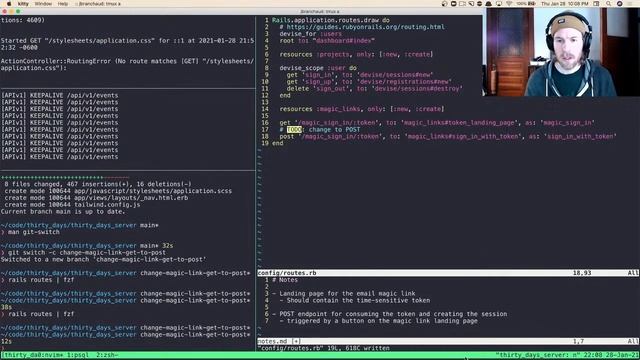Click the 'devise_for :users' line
640x360 pixels.
coord(311,34)
